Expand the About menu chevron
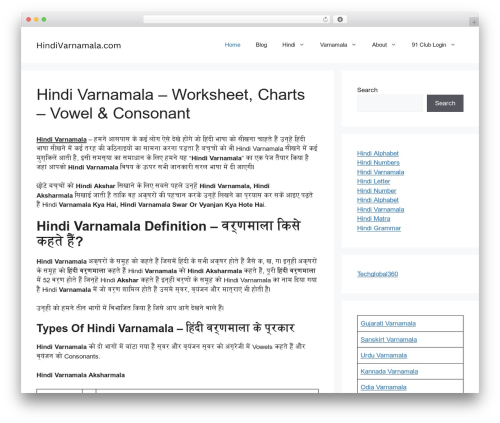The image size is (500, 423). click(x=393, y=45)
